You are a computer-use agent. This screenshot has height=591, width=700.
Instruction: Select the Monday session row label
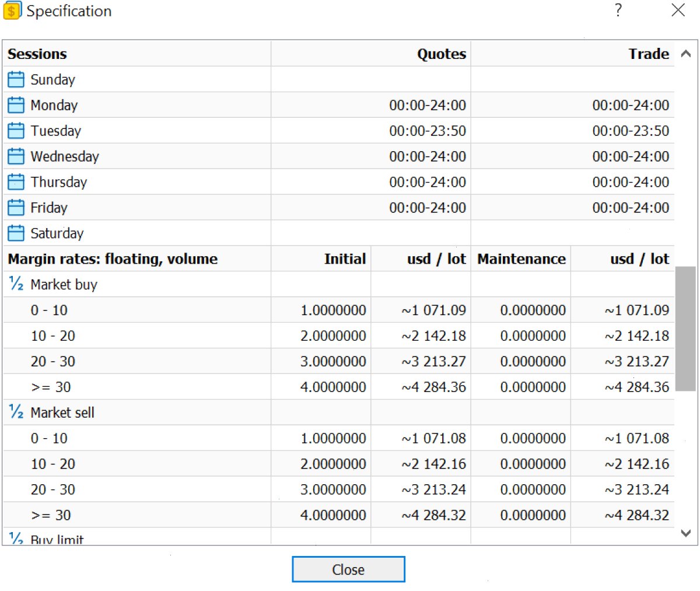click(54, 105)
